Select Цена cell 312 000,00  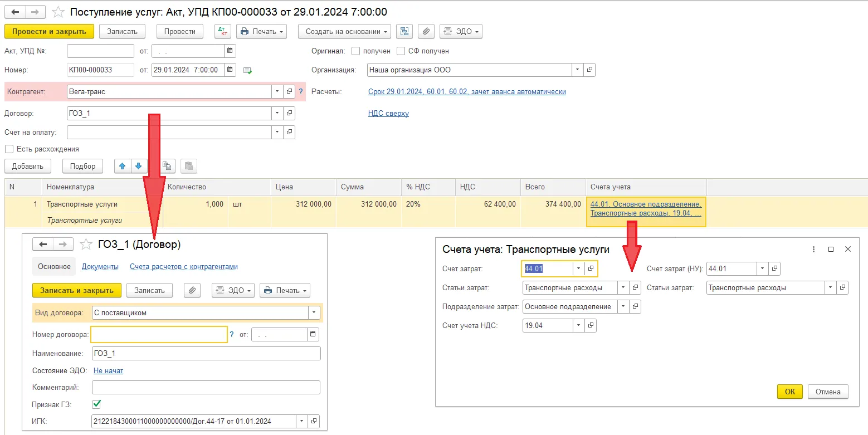tap(303, 204)
